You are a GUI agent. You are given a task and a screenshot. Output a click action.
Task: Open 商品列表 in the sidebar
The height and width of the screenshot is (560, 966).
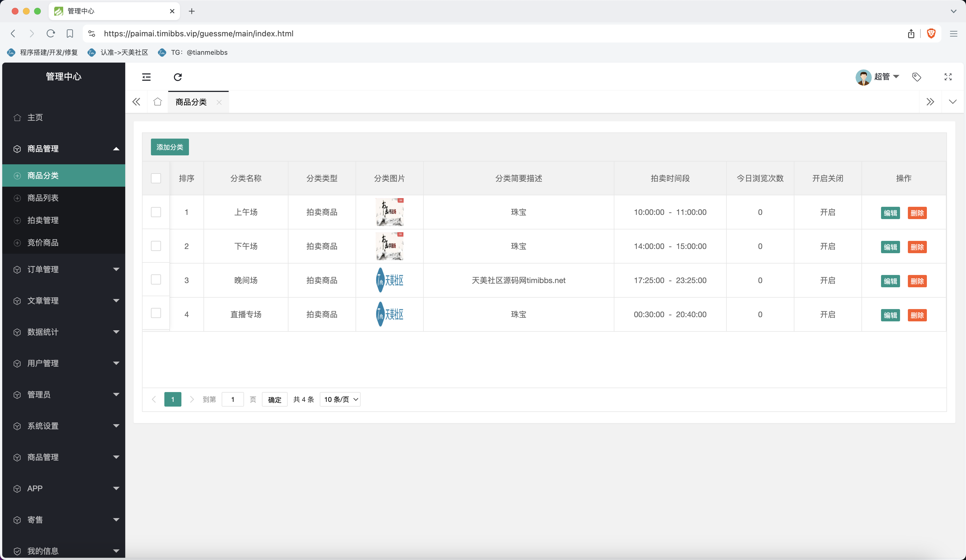(x=43, y=198)
